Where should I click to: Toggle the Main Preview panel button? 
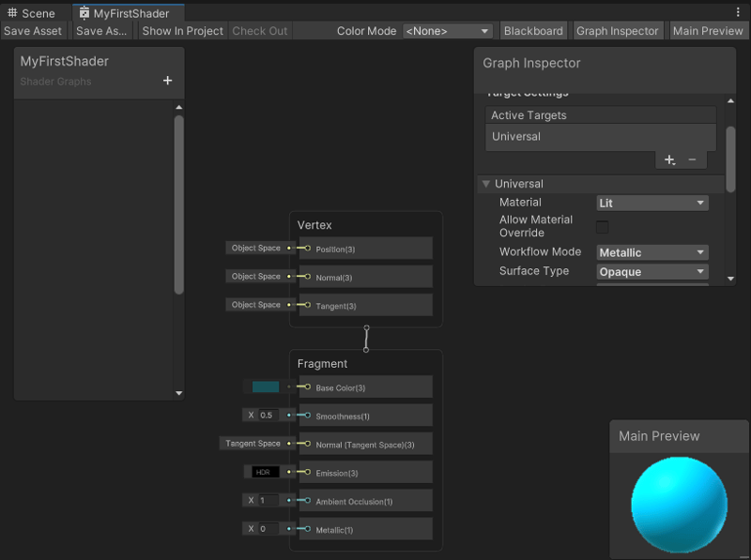click(x=708, y=31)
